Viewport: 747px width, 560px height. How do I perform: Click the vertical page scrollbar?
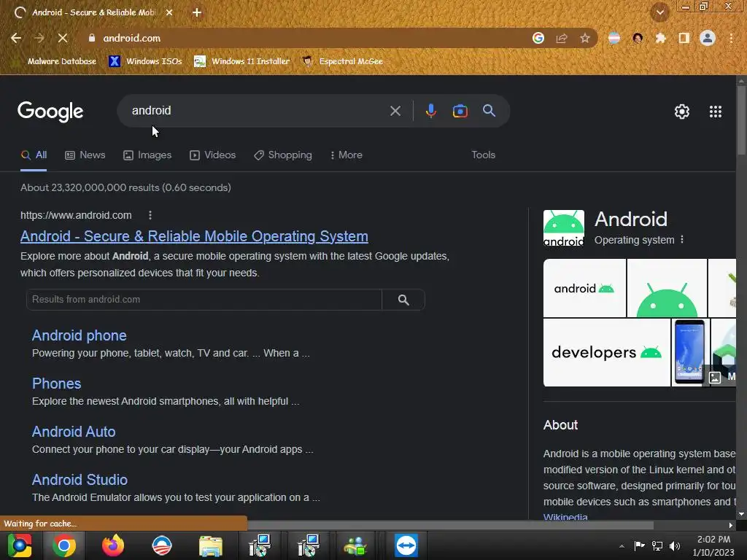(x=741, y=120)
